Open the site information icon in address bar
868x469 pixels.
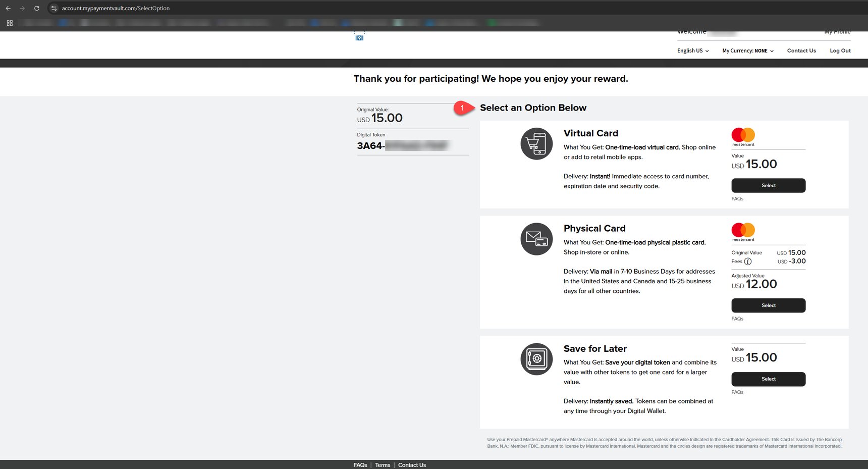54,8
